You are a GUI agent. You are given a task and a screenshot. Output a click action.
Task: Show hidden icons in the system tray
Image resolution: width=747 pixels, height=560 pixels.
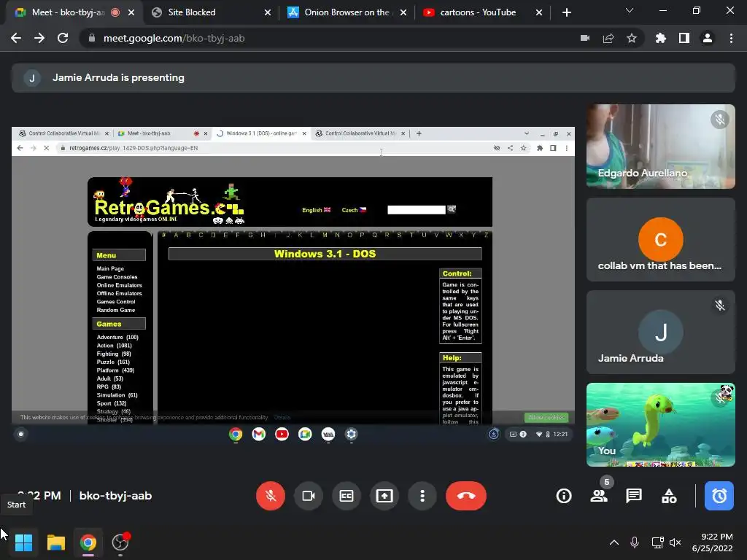pos(614,542)
